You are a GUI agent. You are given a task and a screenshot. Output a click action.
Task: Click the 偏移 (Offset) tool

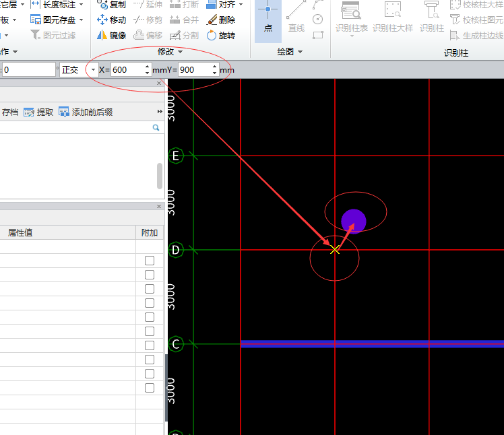click(x=148, y=35)
